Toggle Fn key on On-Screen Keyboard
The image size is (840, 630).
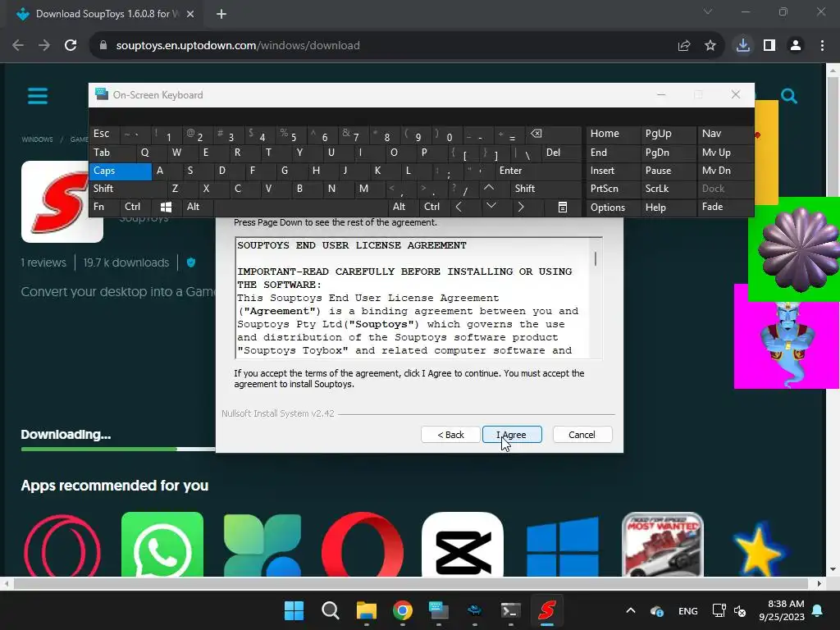tap(104, 207)
